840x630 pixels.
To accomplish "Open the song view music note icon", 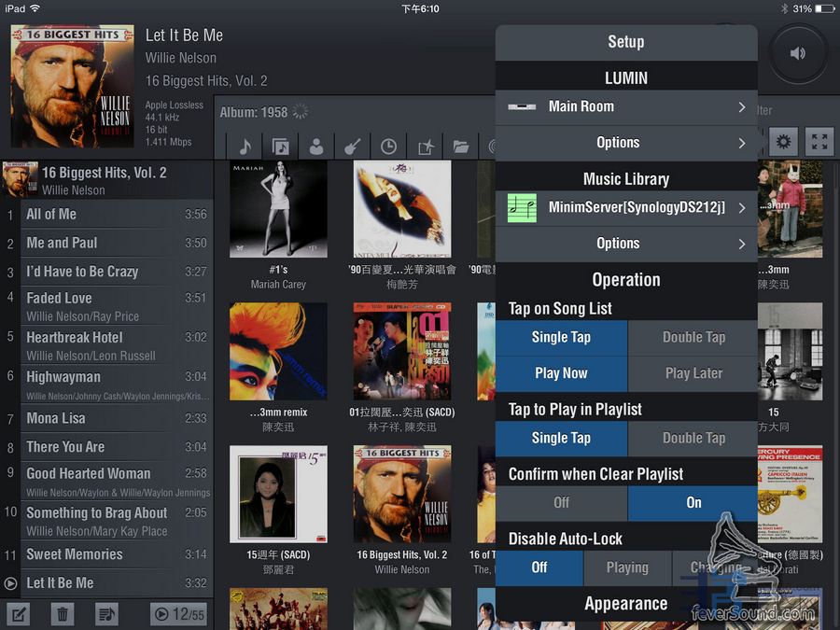I will (x=245, y=146).
